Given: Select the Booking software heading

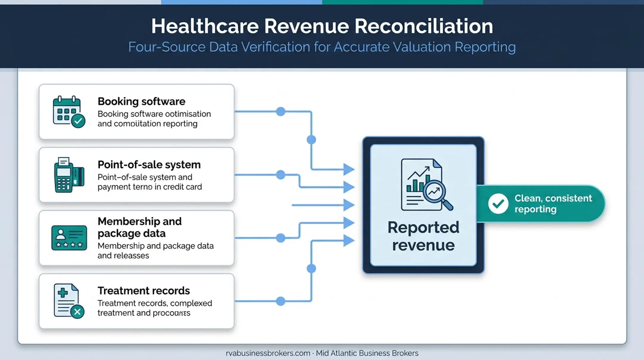Looking at the screenshot, I should [x=141, y=101].
